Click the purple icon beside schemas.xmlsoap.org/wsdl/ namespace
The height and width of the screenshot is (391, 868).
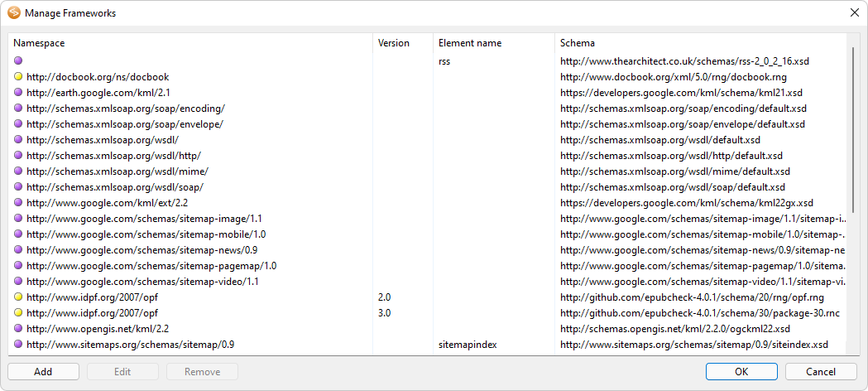[18, 139]
